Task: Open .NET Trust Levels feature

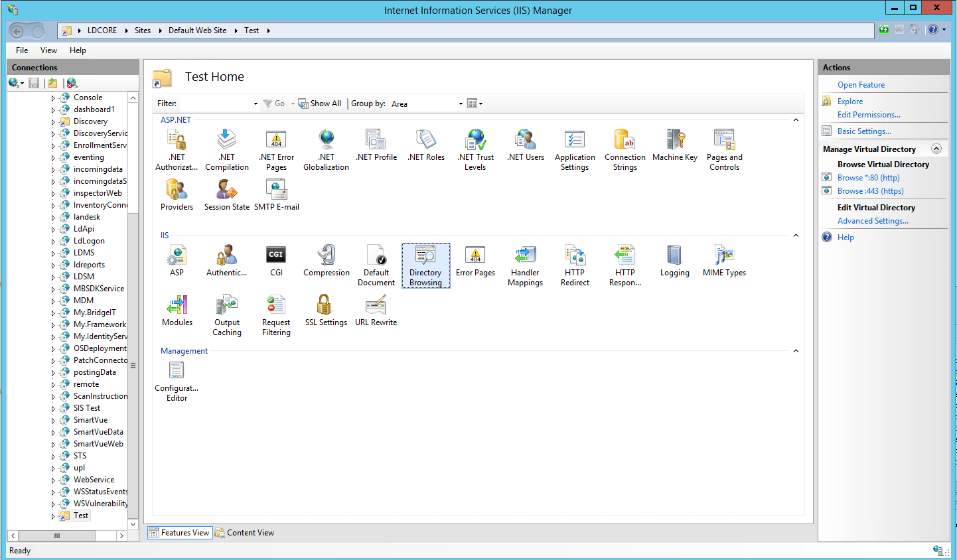Action: [475, 150]
